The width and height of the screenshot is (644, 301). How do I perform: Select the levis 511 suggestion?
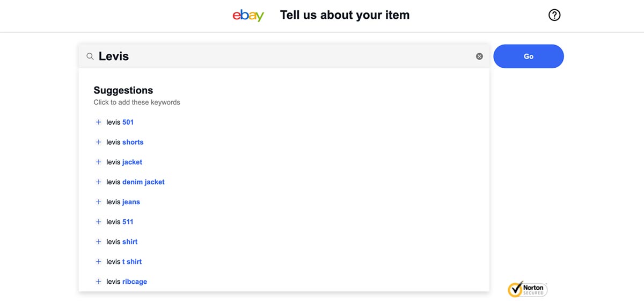(x=120, y=221)
